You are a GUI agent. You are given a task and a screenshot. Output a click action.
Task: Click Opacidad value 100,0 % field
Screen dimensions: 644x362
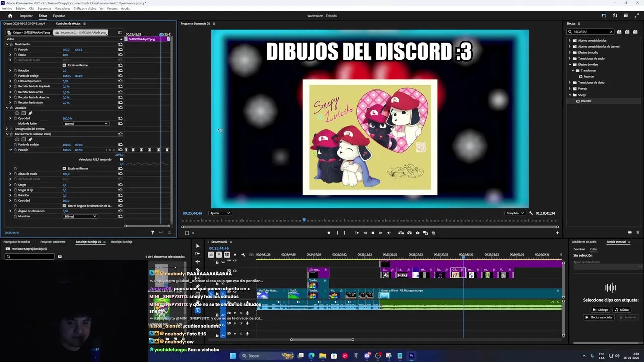[67, 118]
